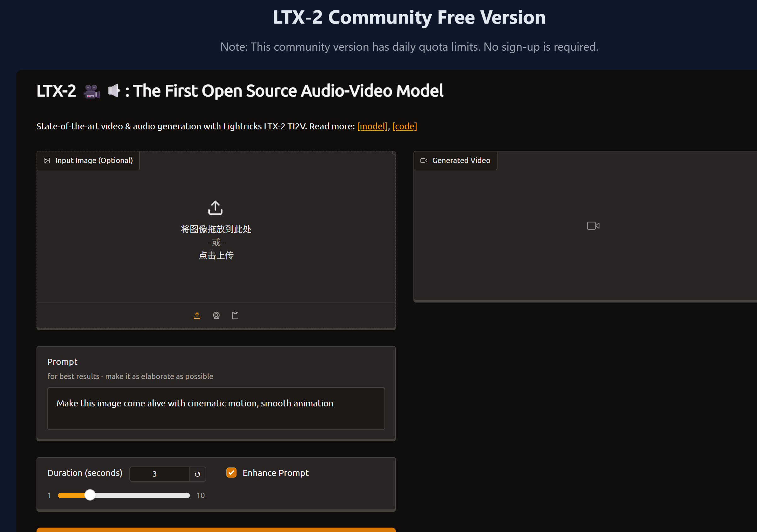Click the video camera placeholder icon
Screen dimensions: 757x532
[x=593, y=225]
